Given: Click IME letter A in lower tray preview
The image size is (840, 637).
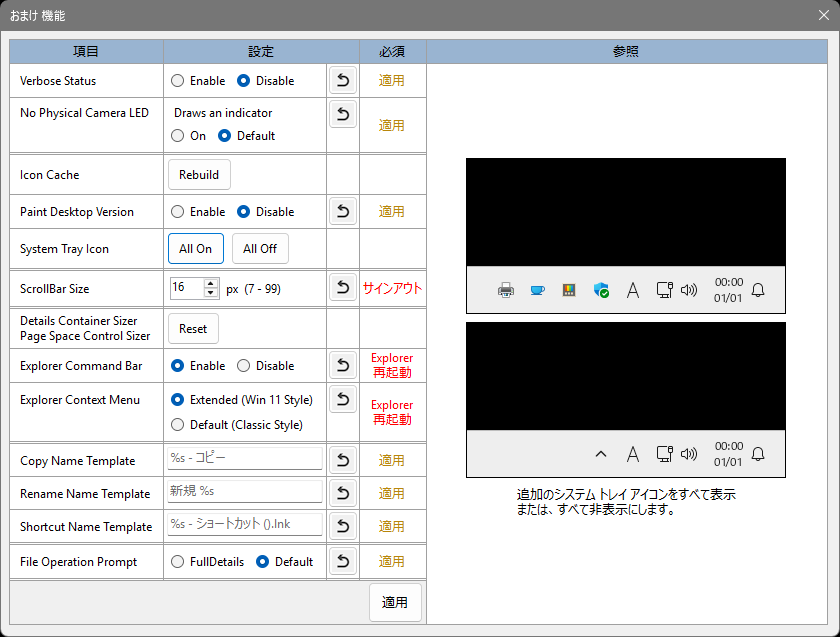Looking at the screenshot, I should [x=633, y=454].
